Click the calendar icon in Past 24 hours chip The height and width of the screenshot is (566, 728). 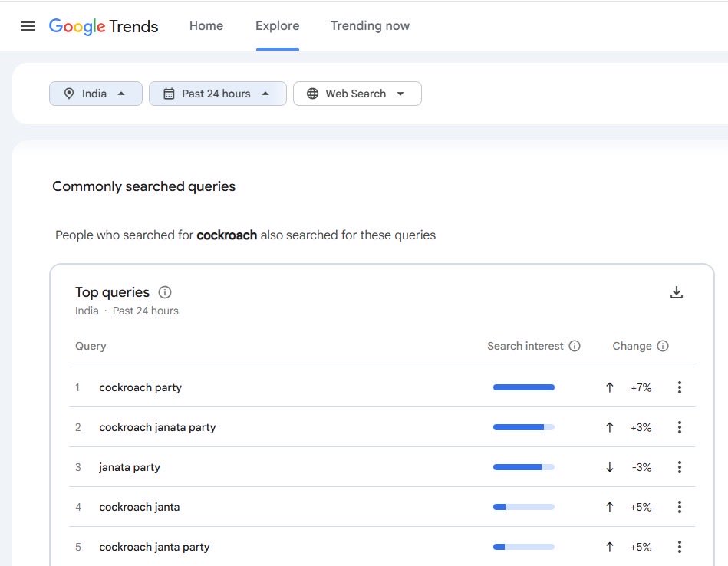[x=169, y=94]
